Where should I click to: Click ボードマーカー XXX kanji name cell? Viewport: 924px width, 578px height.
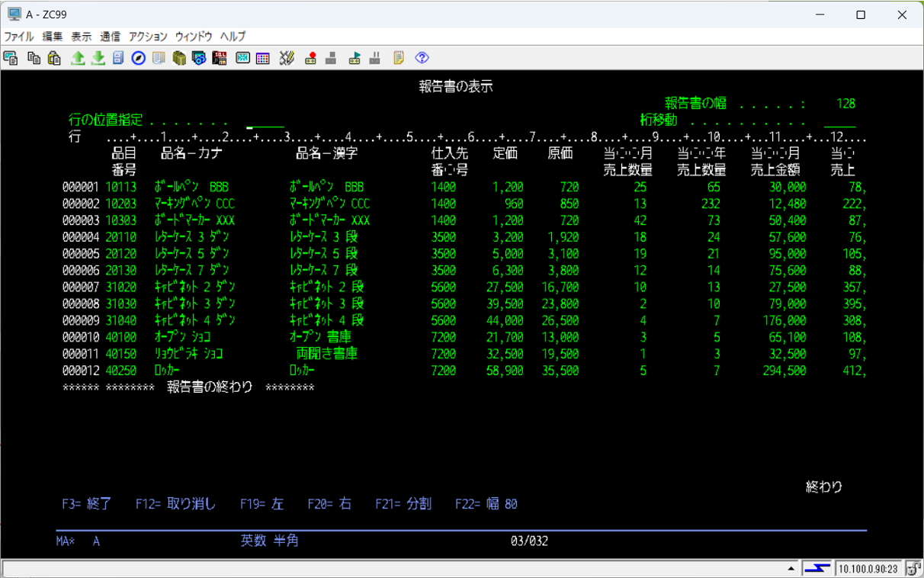coord(329,220)
